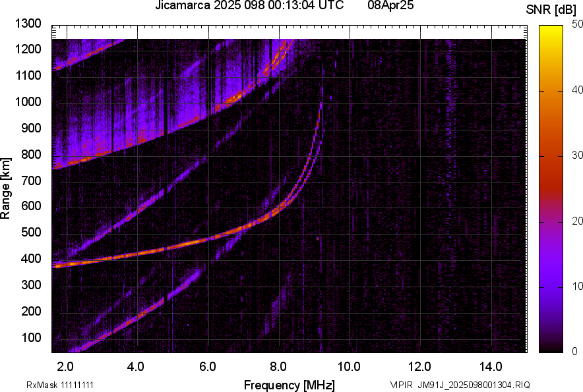Viewport: 583px width, 392px height.
Task: Click the frequency tick label 14.0
Action: pos(491,367)
